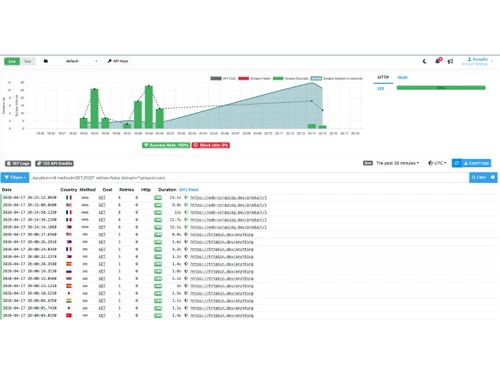Viewport: 500px width, 375px height.
Task: Open the web-scraping.dev product URL in the 11.1s row
Action: click(228, 198)
